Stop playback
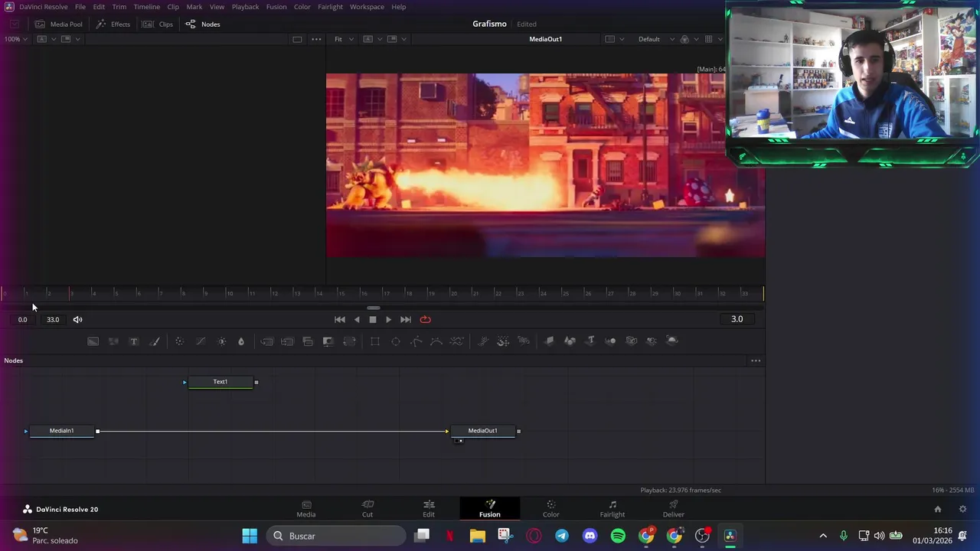 coord(373,320)
